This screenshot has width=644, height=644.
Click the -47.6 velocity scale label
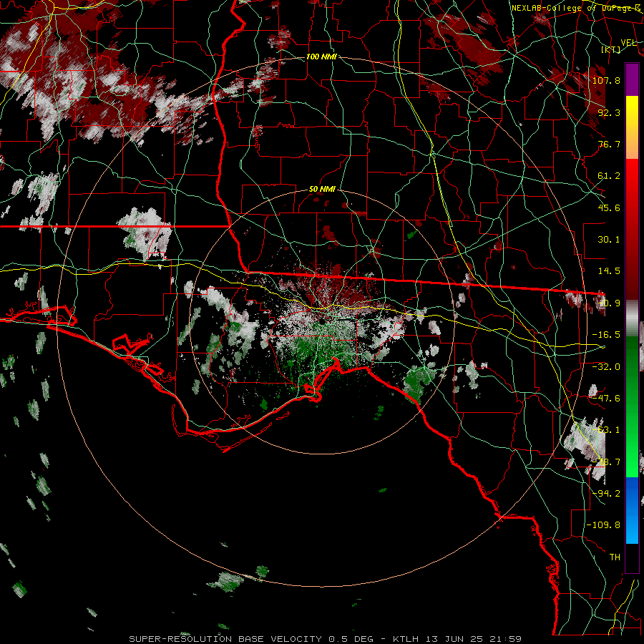coord(606,399)
